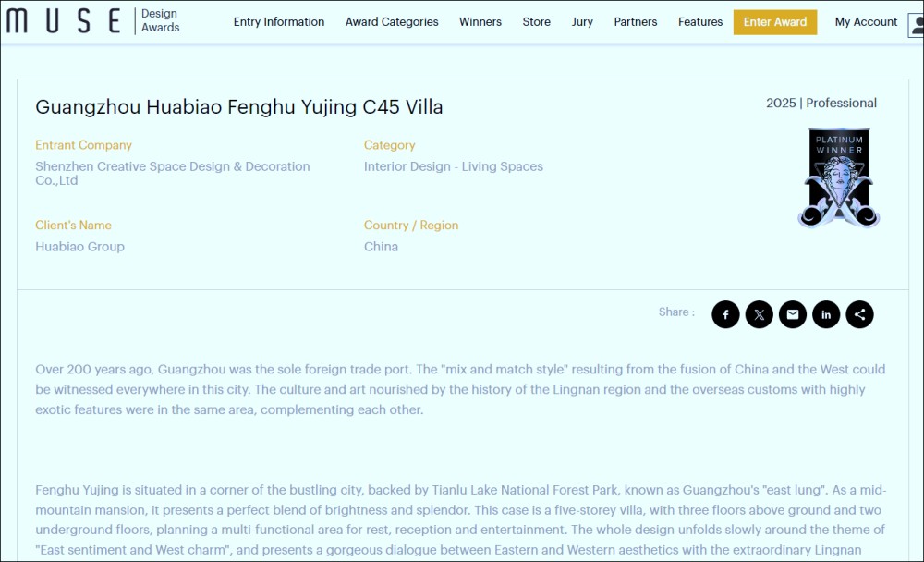Click the Platinum Winner trophy badge
This screenshot has width=924, height=562.
pos(838,177)
